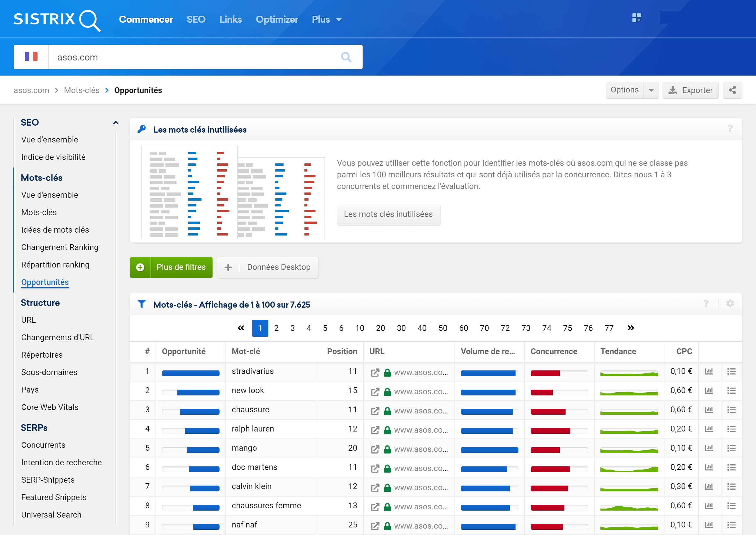Show chart icon for chaussure row

[x=709, y=409]
